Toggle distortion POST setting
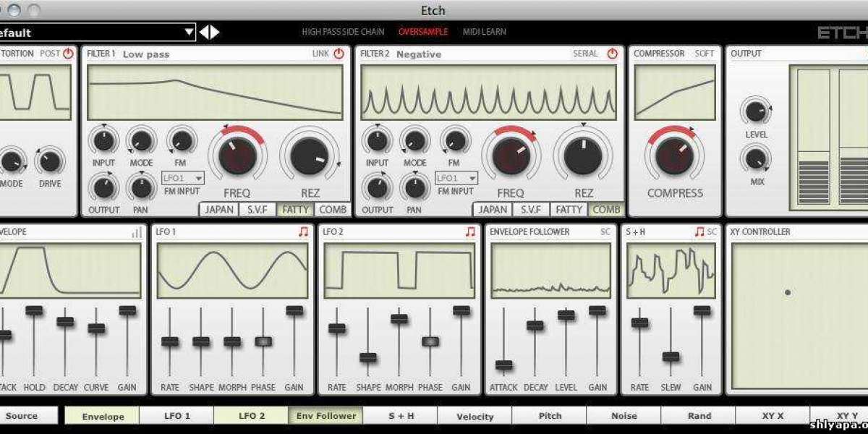Viewport: 868px width, 434px height. [50, 54]
